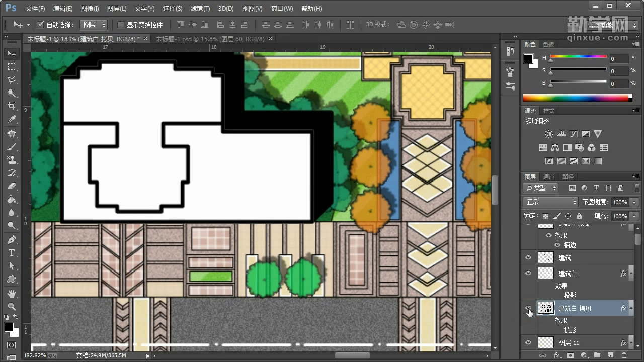Select the Blur tool
Image resolution: width=644 pixels, height=362 pixels.
point(12,213)
